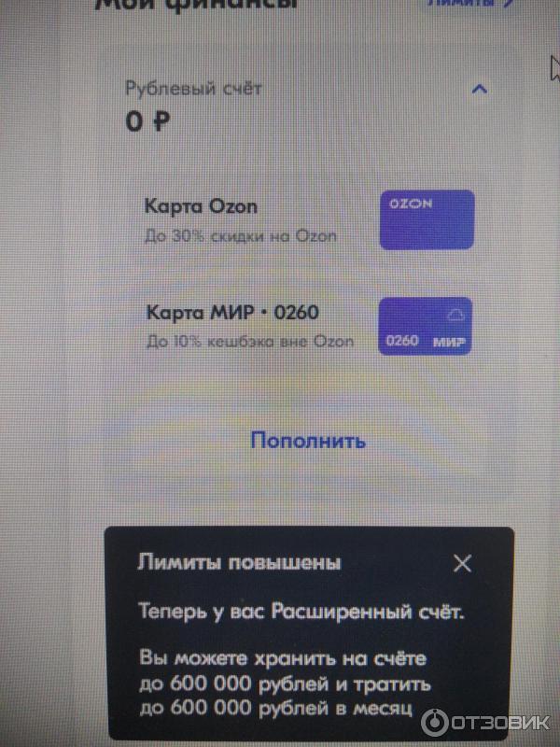Viewport: 560px width, 747px height.
Task: Select the Карта МИР • 0260 title
Action: pyautogui.click(x=232, y=313)
